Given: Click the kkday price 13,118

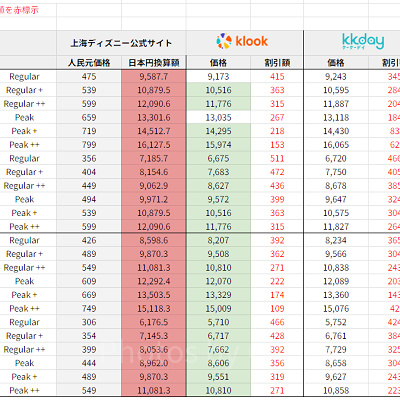Looking at the screenshot, I should point(336,118).
